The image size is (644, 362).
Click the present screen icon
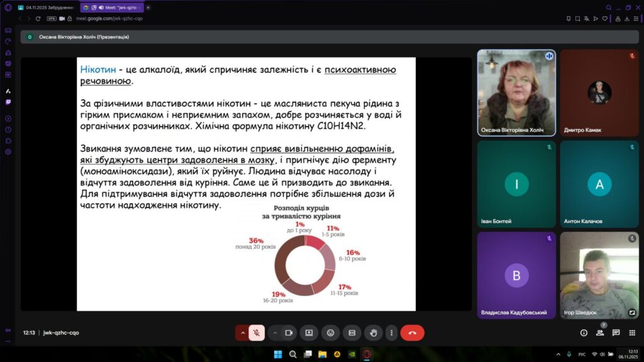pyautogui.click(x=309, y=332)
